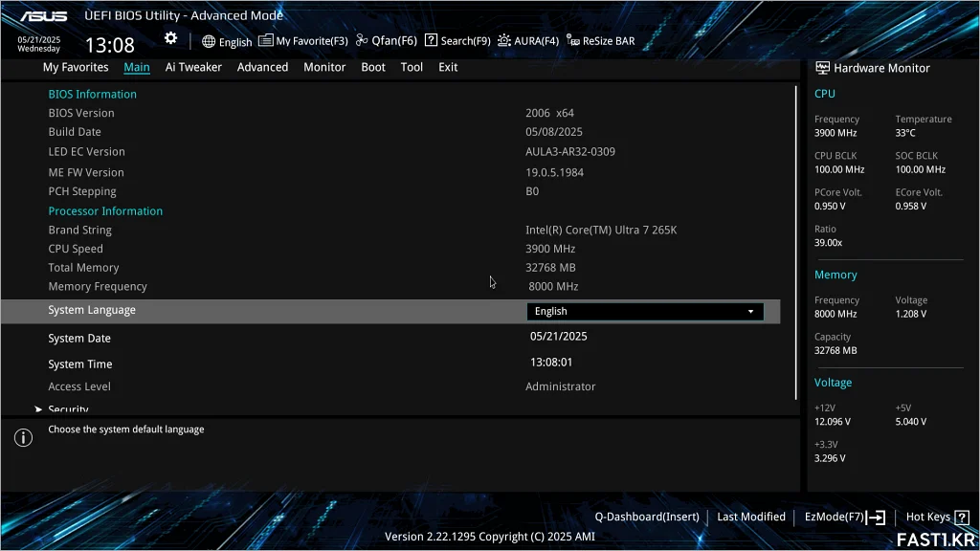Click the BIOS Information heading
980x551 pixels.
click(x=93, y=94)
